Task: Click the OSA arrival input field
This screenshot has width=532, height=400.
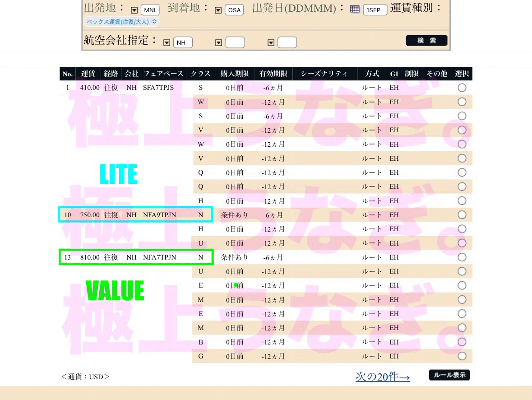Action: click(x=234, y=10)
